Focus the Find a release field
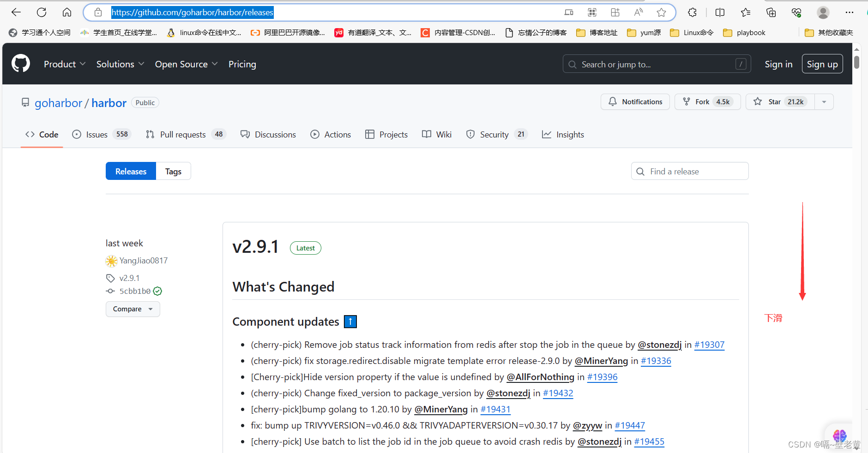 (x=690, y=171)
